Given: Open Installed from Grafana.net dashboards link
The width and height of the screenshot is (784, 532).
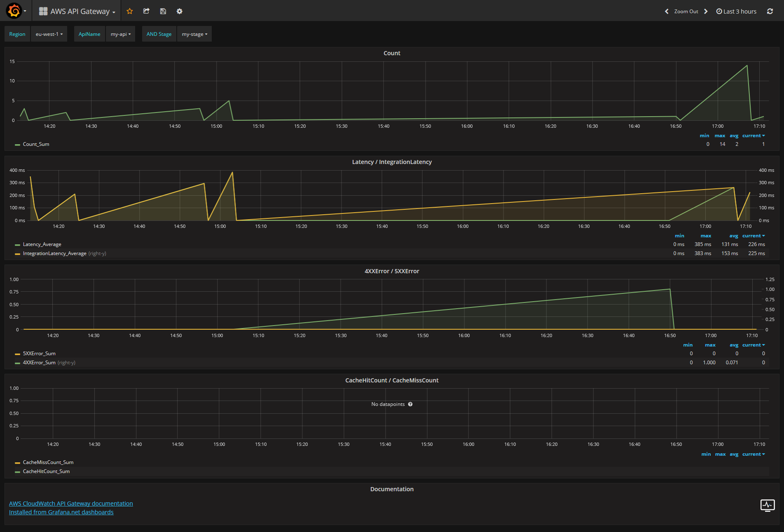Looking at the screenshot, I should pyautogui.click(x=61, y=512).
